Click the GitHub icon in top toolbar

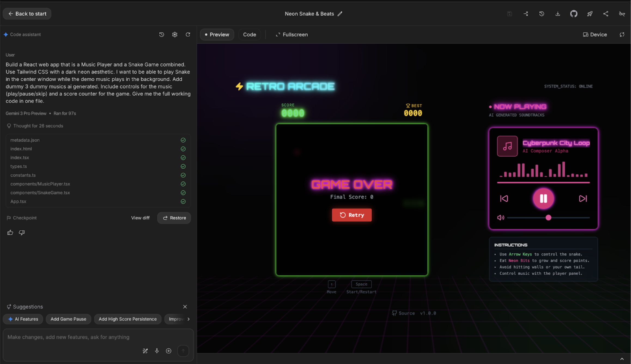point(574,14)
